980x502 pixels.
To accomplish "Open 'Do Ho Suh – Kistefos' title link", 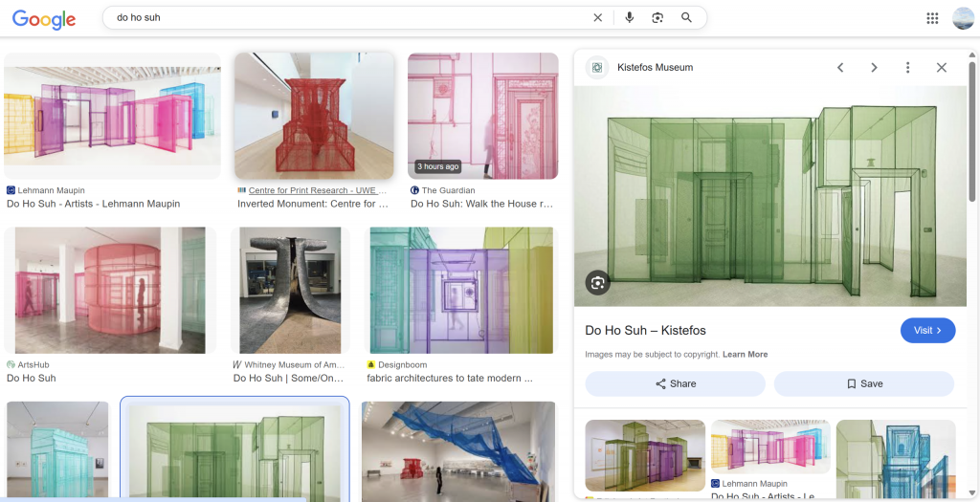I will pyautogui.click(x=645, y=330).
